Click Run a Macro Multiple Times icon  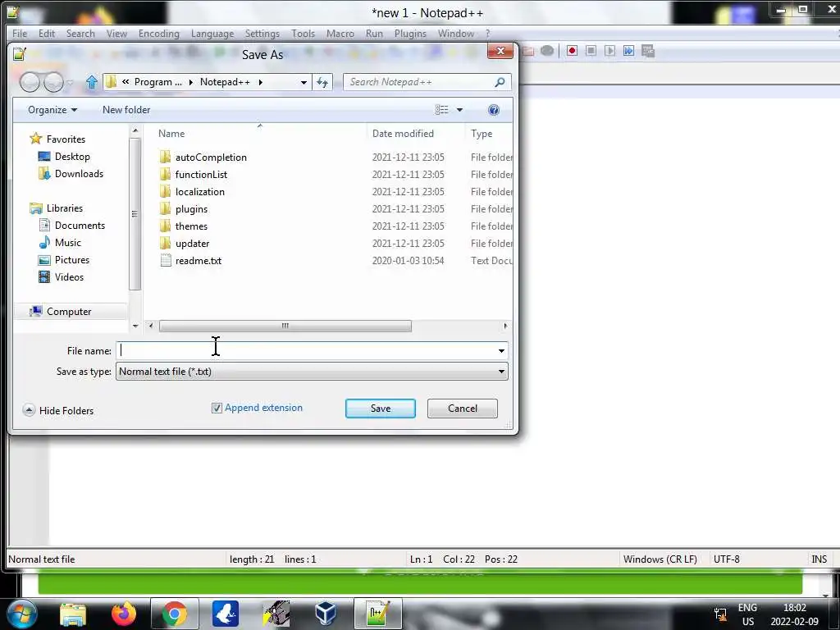pyautogui.click(x=628, y=51)
